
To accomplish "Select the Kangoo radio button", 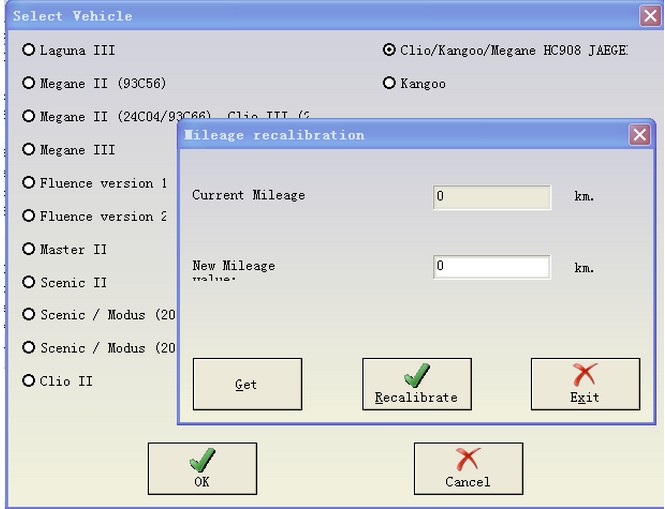I will 389,83.
